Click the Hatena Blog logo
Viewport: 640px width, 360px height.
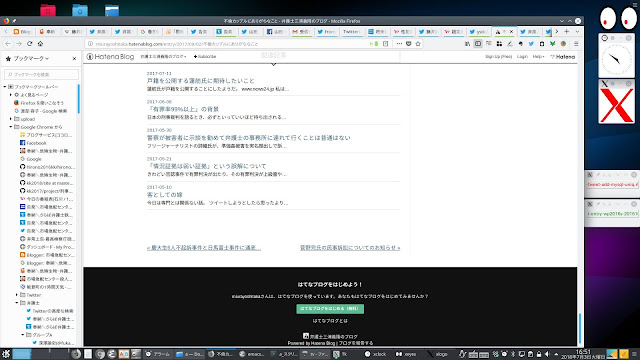pyautogui.click(x=110, y=57)
